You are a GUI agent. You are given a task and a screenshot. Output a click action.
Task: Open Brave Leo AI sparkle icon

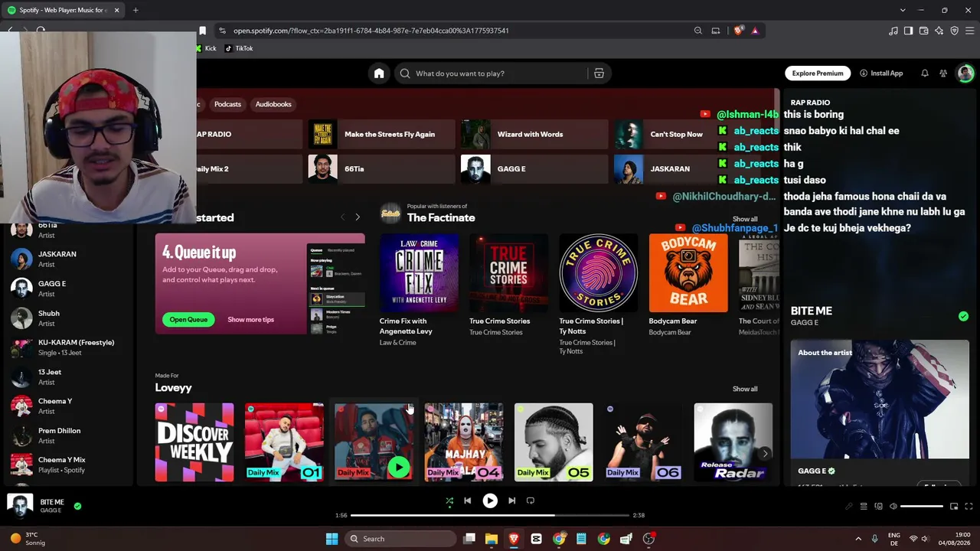pos(939,31)
